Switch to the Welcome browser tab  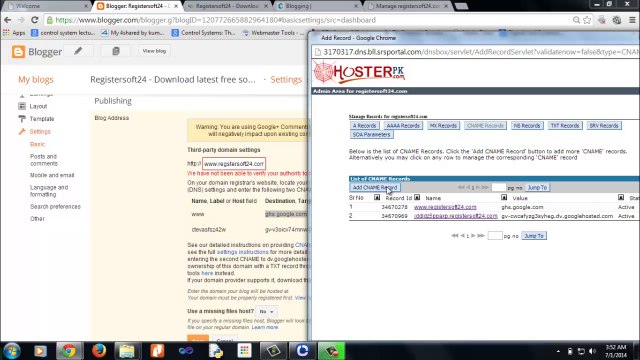[46, 6]
